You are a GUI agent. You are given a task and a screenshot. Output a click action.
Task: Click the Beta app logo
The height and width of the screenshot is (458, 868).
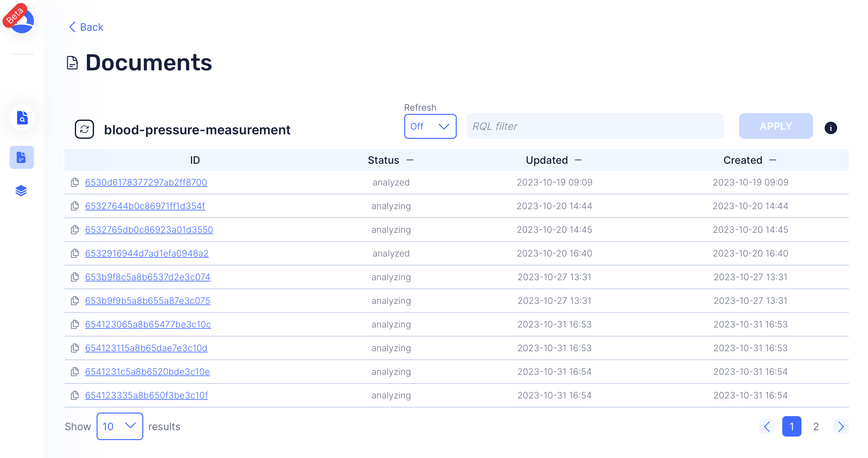(20, 19)
